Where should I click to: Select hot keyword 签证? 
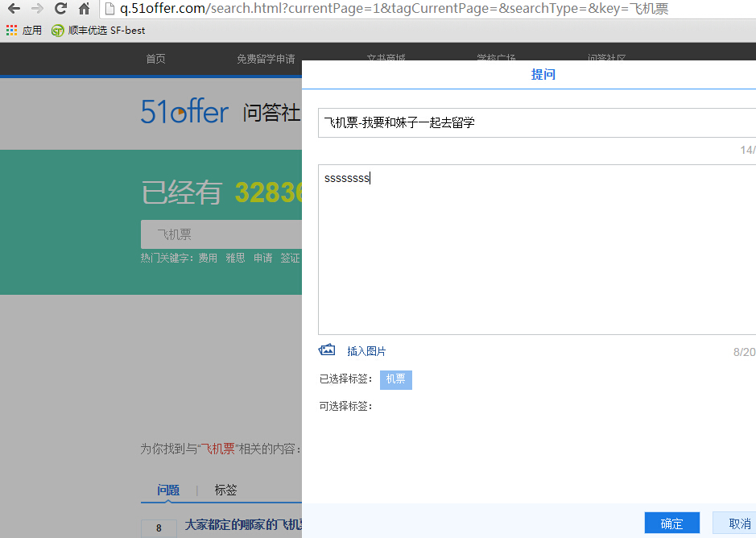coord(291,259)
